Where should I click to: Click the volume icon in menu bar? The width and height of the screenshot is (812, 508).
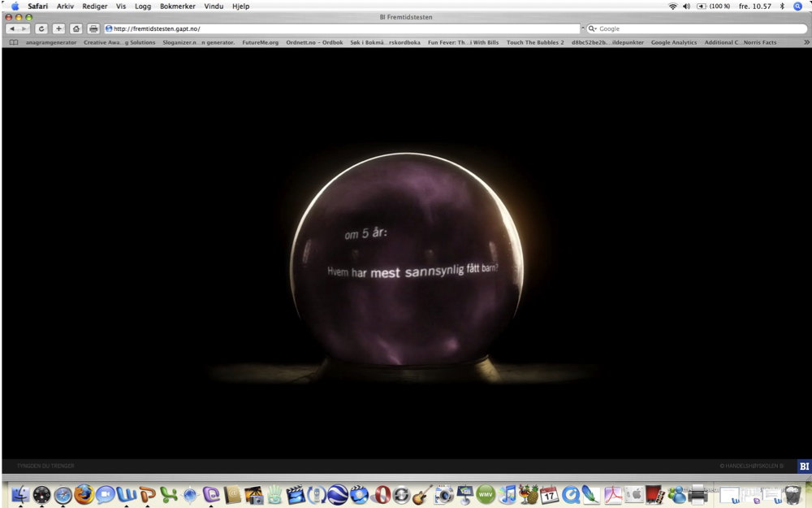pos(687,7)
